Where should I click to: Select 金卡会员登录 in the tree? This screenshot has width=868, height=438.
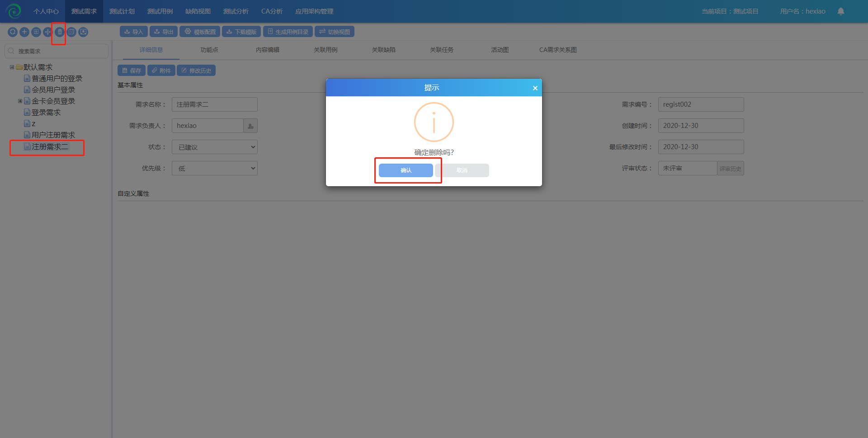click(53, 101)
